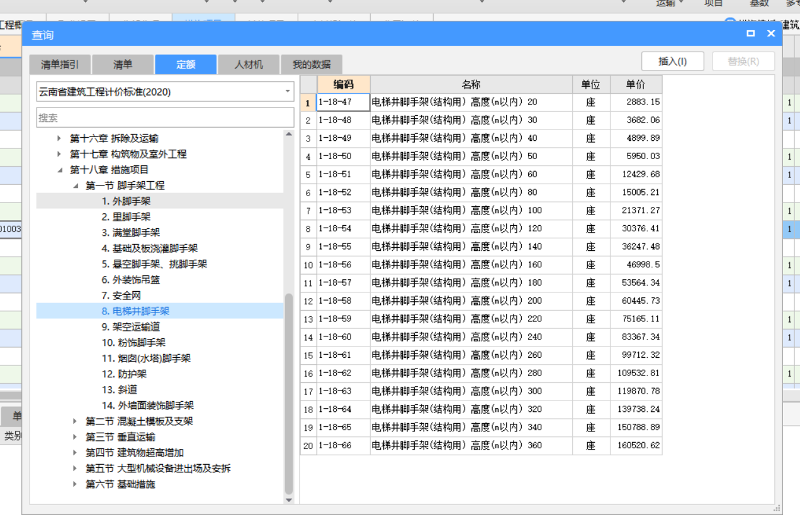The image size is (800, 532).
Task: Click the 名称 column header
Action: (471, 84)
